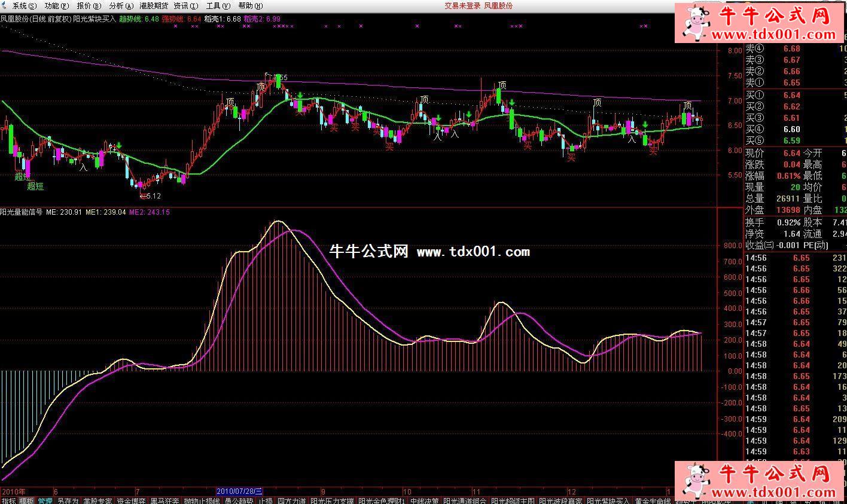Click the app icon left of 系统 menu
The height and width of the screenshot is (504, 847).
click(5, 5)
